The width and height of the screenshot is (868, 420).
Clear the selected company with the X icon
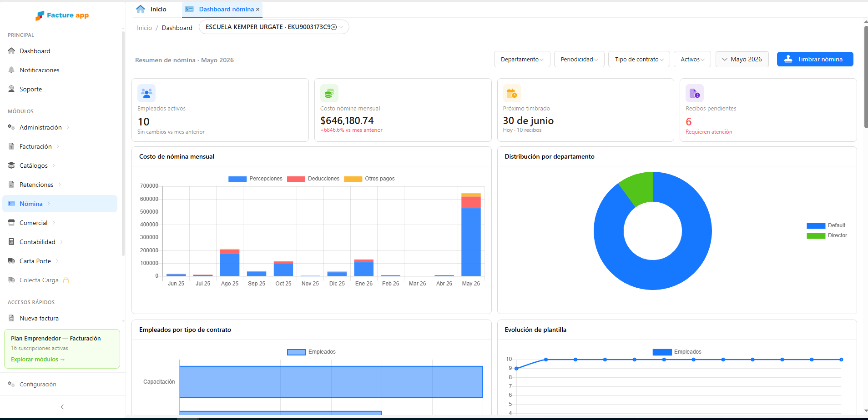pos(334,27)
